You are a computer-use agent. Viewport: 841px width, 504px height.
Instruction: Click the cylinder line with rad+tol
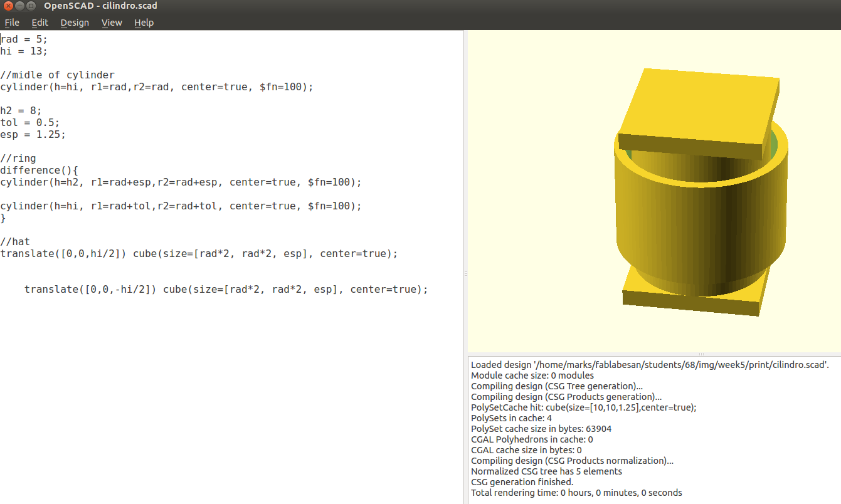[x=181, y=206]
